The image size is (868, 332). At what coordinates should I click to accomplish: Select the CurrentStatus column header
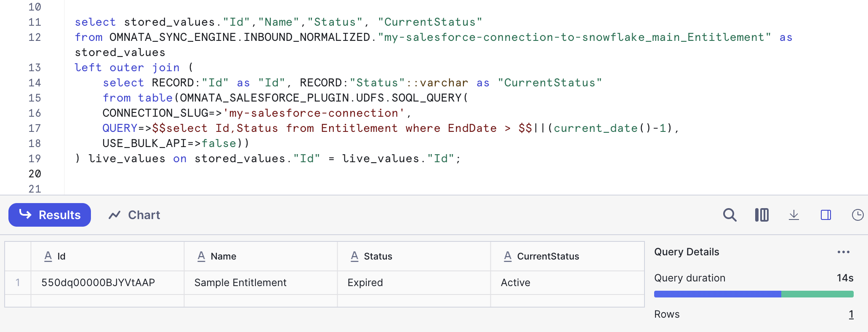[548, 256]
